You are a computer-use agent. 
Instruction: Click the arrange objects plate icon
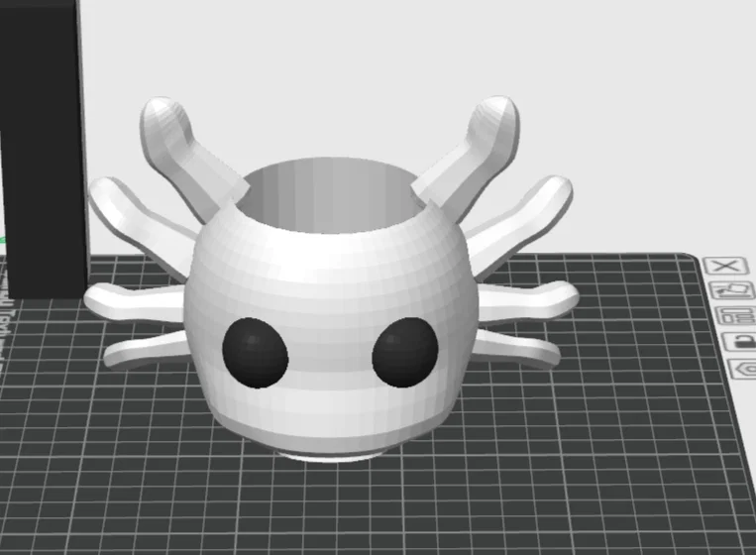(736, 316)
